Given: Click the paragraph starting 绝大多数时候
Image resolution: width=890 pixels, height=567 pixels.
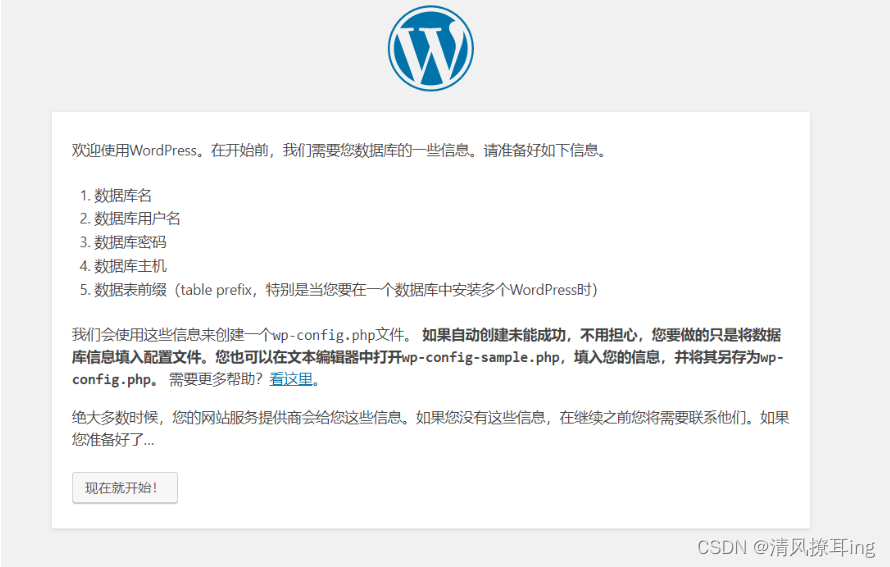Looking at the screenshot, I should tap(431, 429).
